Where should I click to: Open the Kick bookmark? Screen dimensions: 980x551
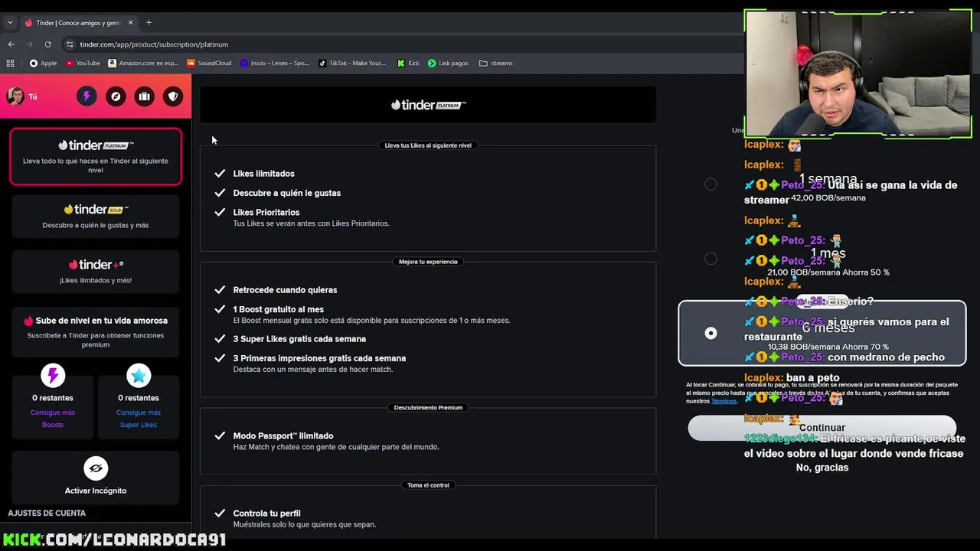coord(408,63)
